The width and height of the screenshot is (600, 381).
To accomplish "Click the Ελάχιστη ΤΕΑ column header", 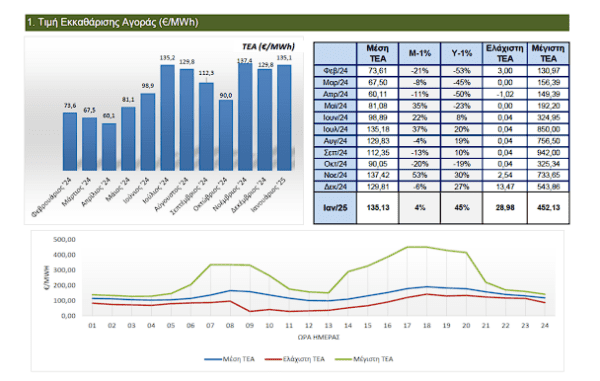I will coord(505,53).
